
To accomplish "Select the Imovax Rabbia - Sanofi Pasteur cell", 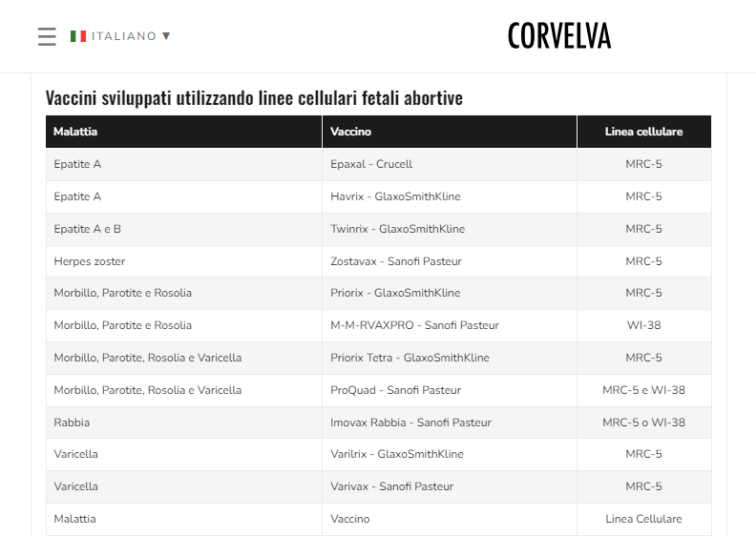I will click(x=450, y=423).
